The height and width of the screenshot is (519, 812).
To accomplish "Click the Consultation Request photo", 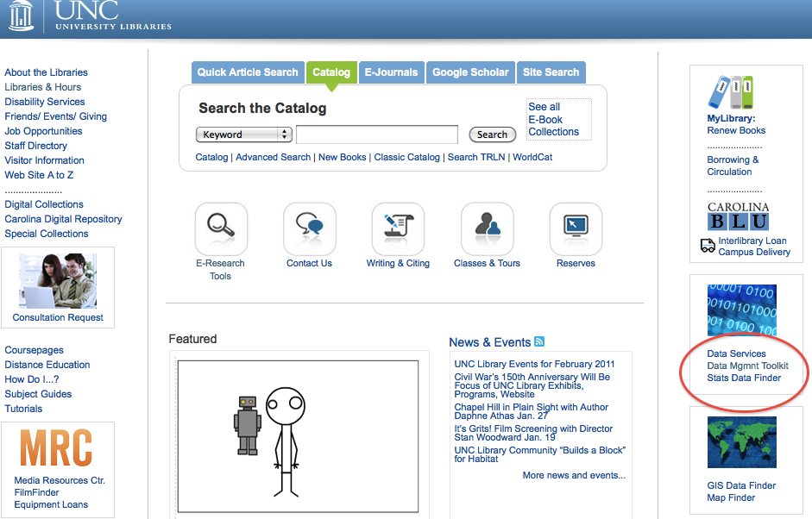I will click(58, 281).
